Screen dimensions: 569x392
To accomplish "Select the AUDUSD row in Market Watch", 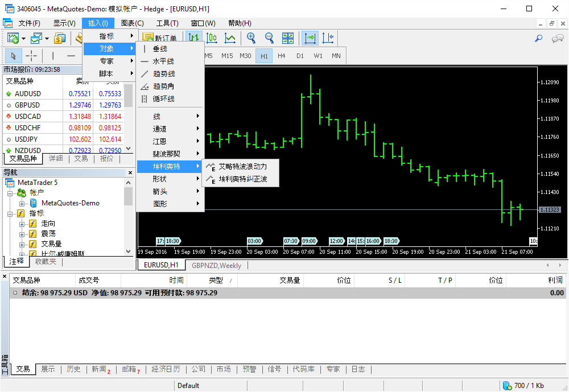I will pos(27,94).
